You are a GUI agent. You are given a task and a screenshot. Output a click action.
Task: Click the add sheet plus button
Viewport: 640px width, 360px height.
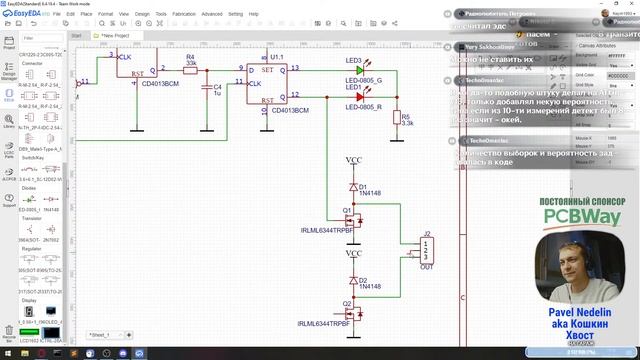(129, 335)
